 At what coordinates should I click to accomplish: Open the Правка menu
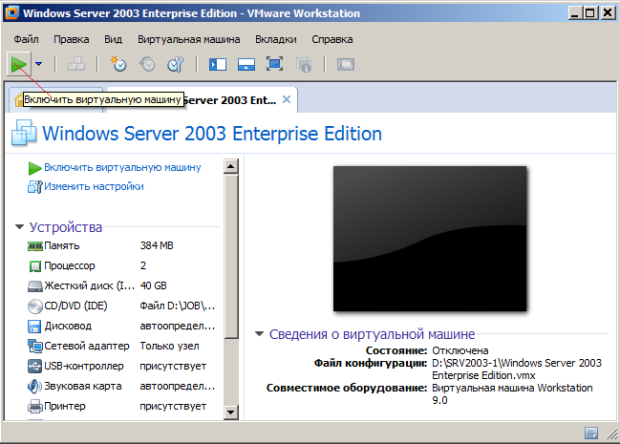coord(72,39)
